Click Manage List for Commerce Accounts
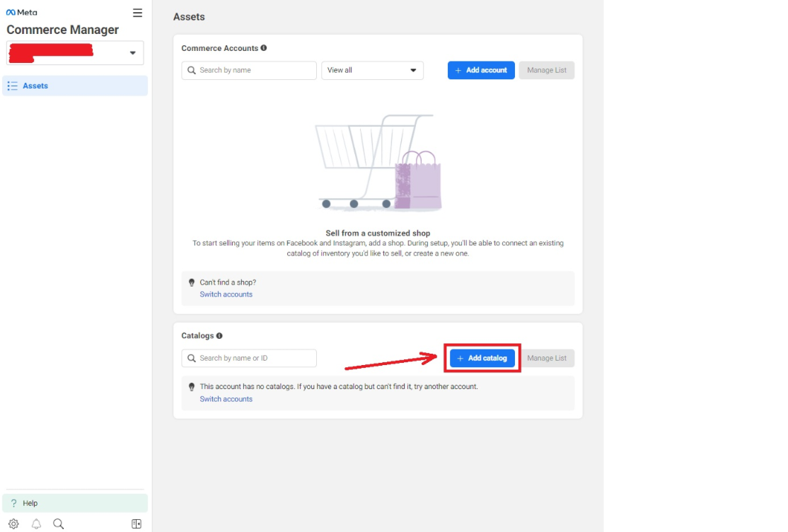 coord(547,71)
